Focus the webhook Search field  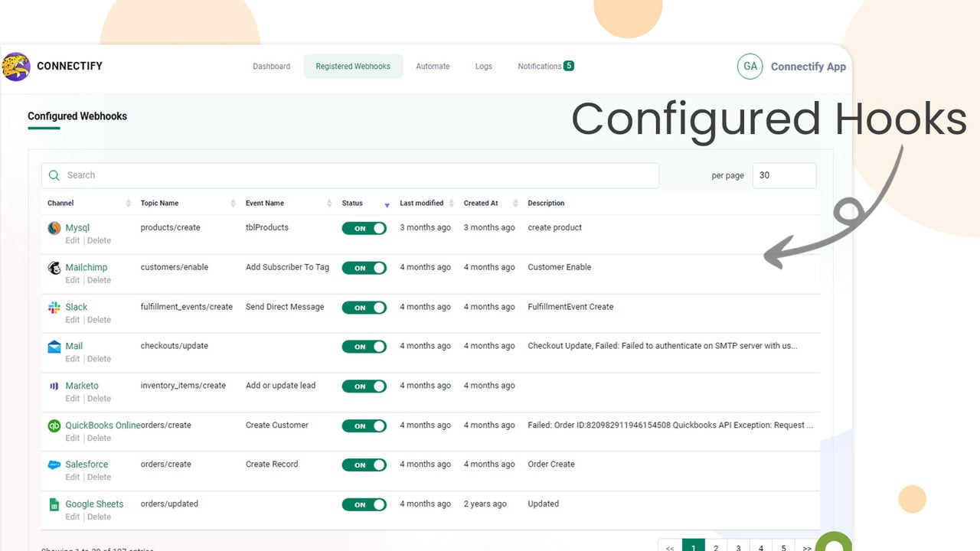(350, 175)
